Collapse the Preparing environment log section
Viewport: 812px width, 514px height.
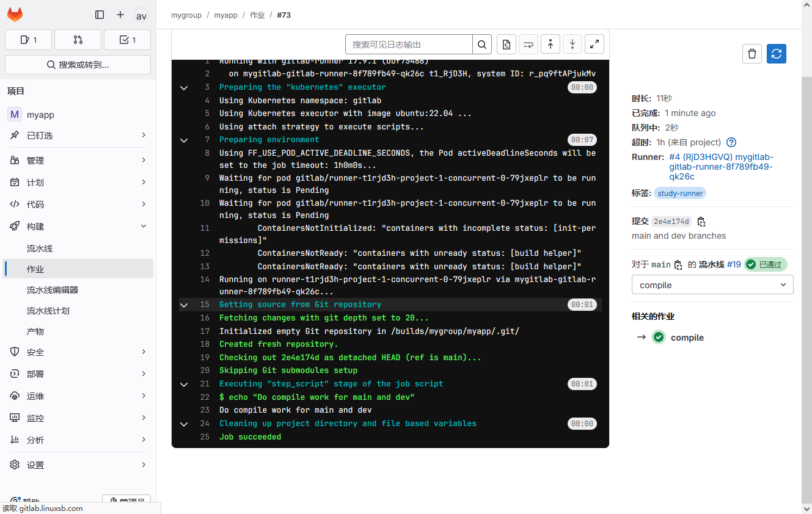point(183,140)
